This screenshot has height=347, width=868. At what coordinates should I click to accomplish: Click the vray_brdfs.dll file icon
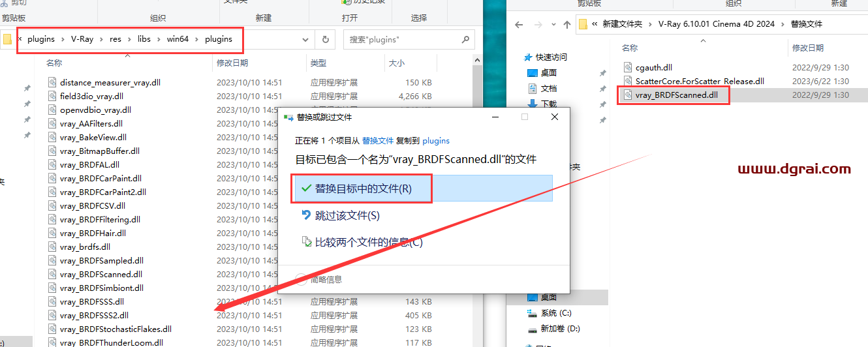tap(52, 247)
